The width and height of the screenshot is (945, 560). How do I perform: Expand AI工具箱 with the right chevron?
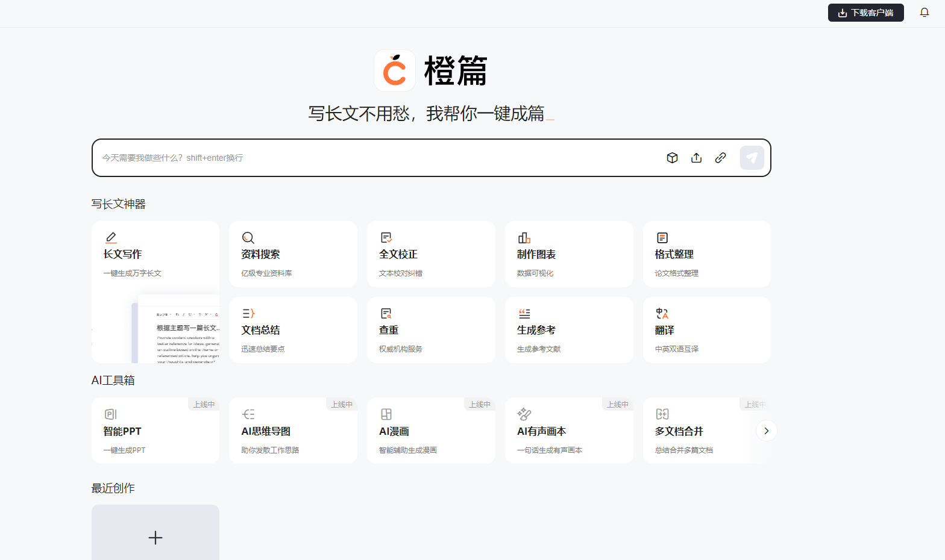766,431
